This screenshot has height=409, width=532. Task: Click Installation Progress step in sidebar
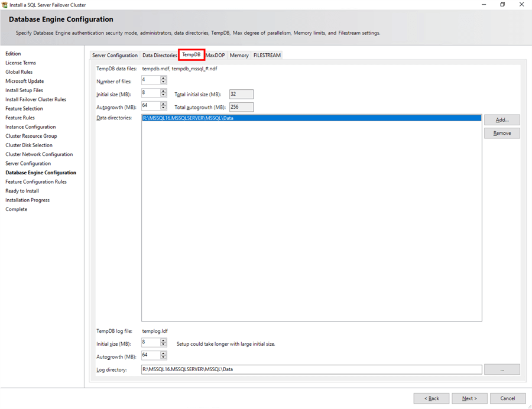pyautogui.click(x=27, y=200)
